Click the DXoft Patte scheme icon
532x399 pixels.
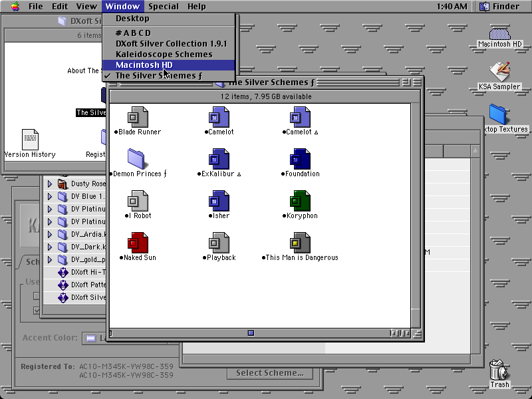coord(63,285)
